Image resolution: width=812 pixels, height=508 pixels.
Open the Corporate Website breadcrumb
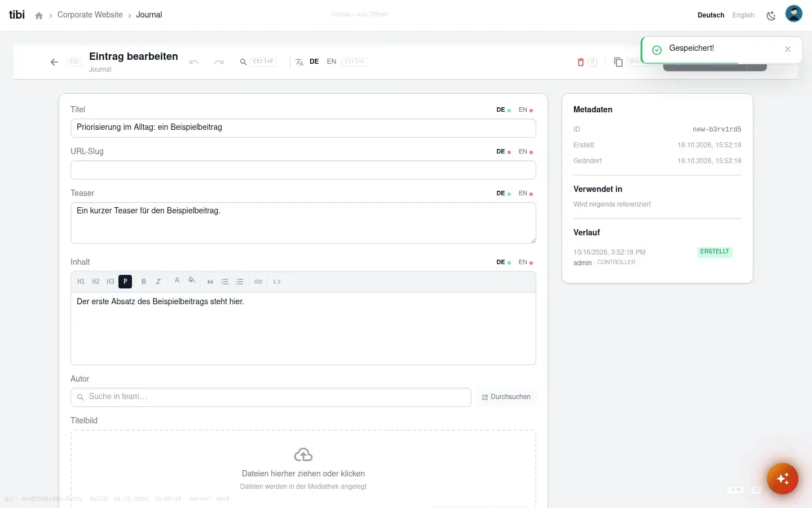click(x=90, y=15)
